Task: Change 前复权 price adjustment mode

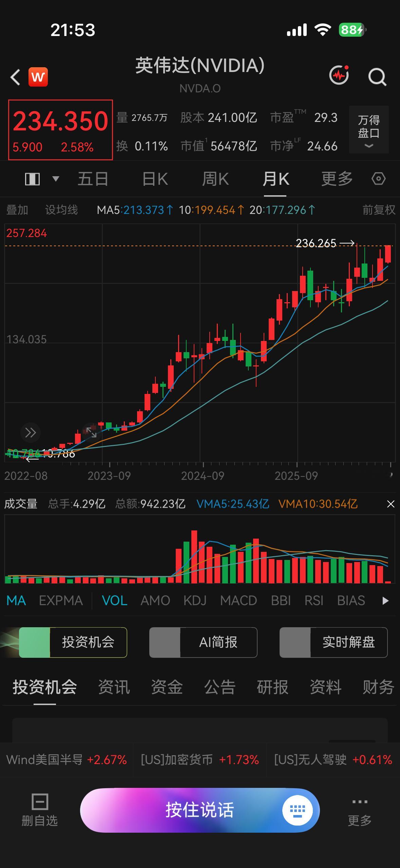Action: [x=379, y=210]
